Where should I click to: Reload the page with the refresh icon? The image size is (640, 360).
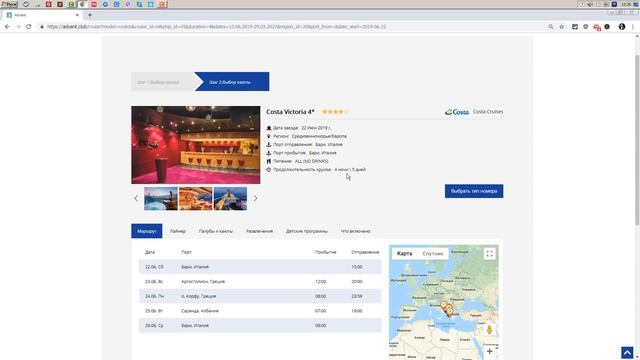pyautogui.click(x=29, y=27)
